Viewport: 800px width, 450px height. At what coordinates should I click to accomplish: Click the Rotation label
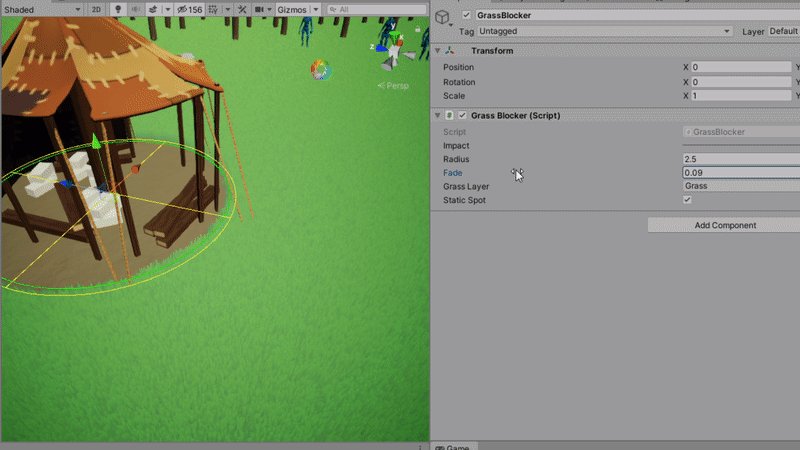459,82
